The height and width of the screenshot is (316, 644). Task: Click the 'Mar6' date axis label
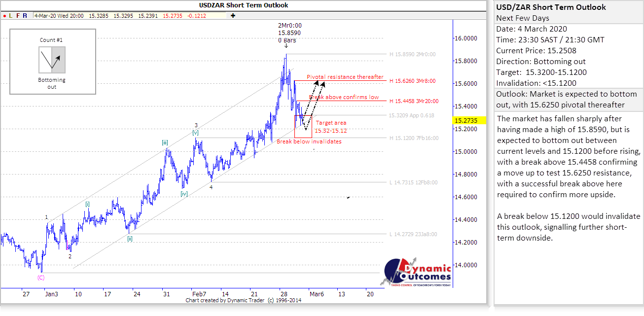point(316,294)
